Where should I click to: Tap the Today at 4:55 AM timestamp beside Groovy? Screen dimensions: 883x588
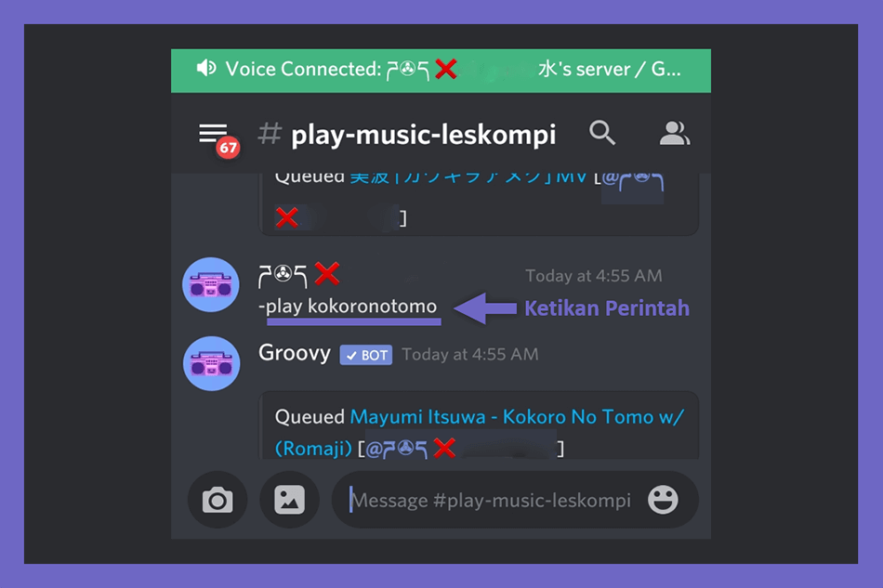(x=470, y=355)
